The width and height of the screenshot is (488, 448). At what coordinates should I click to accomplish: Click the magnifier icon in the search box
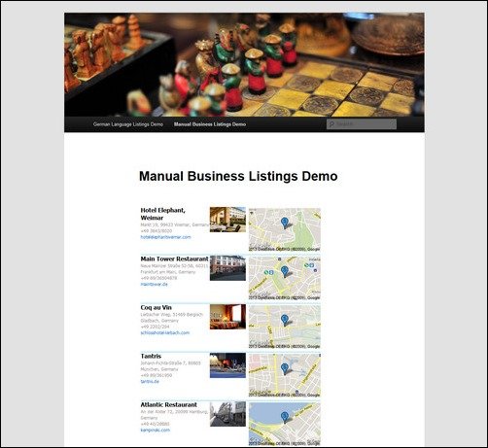coord(331,124)
